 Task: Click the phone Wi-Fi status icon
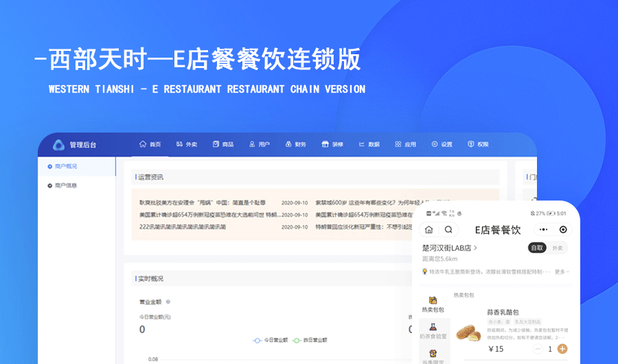pyautogui.click(x=444, y=214)
